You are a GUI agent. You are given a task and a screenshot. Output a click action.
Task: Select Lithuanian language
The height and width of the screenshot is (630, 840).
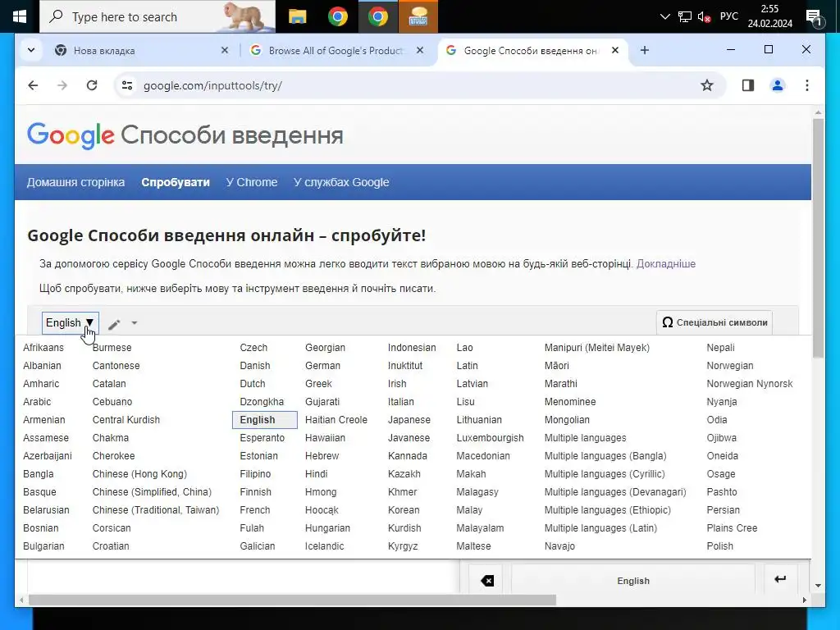[x=479, y=420]
